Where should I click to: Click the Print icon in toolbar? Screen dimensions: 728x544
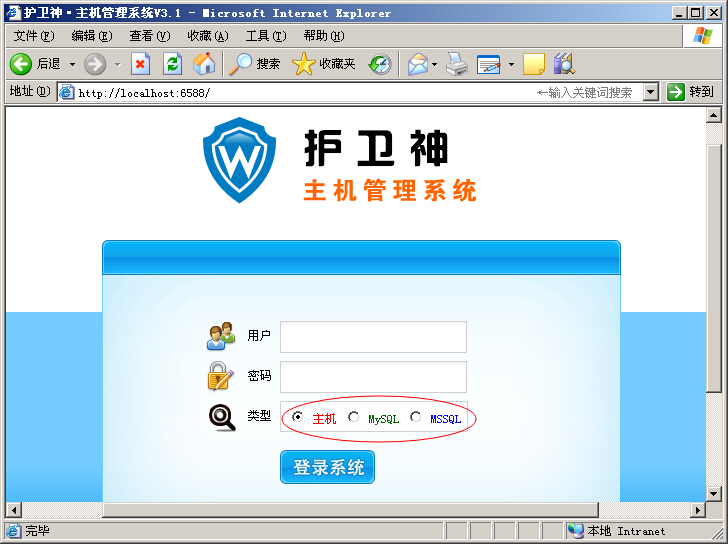click(457, 64)
